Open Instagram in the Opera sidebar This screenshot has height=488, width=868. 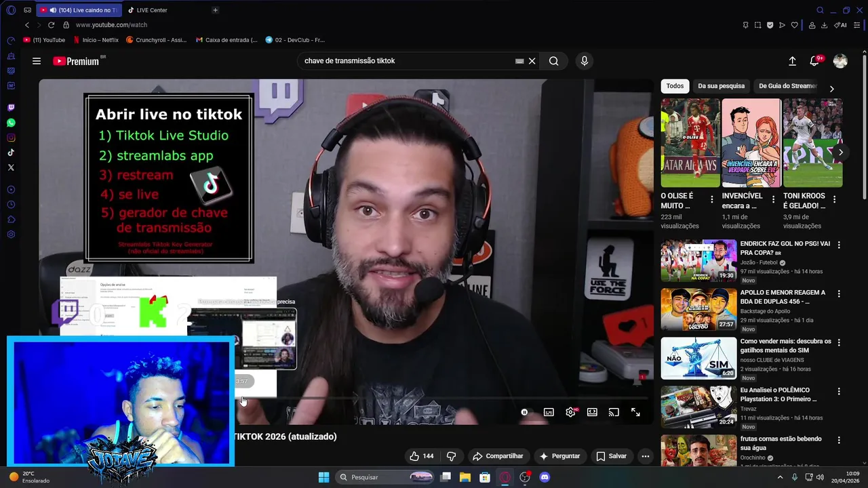(11, 138)
